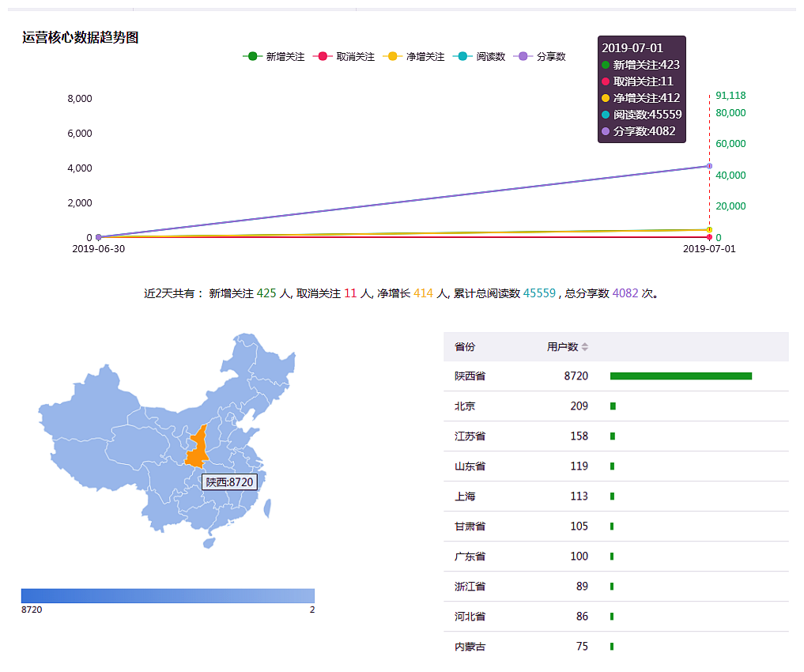Click the purple endpoint marker at 2019-07-01

pyautogui.click(x=708, y=166)
